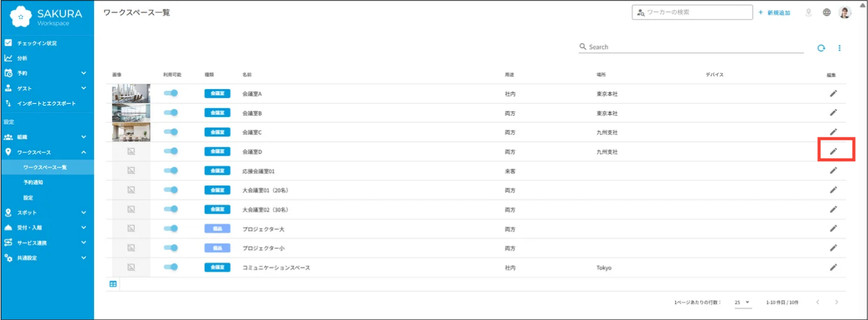Open the rows per page dropdown

(742, 302)
